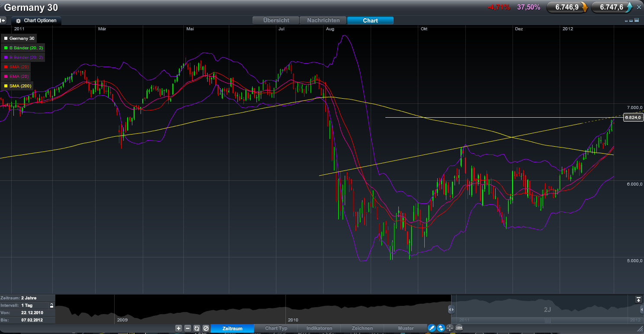
Task: Click the blue up-down arrows icon
Action: [x=441, y=328]
